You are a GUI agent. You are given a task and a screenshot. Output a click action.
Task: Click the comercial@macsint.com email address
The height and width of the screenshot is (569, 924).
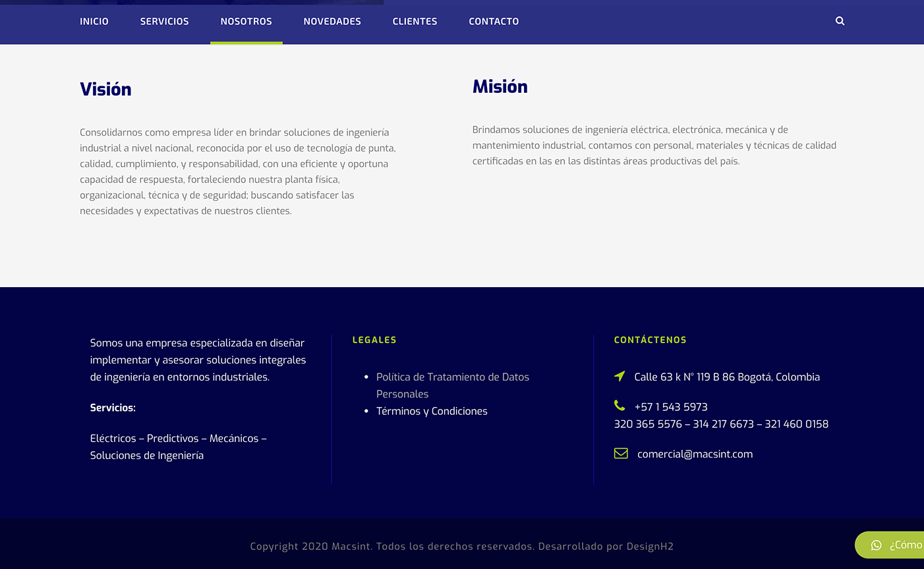695,454
